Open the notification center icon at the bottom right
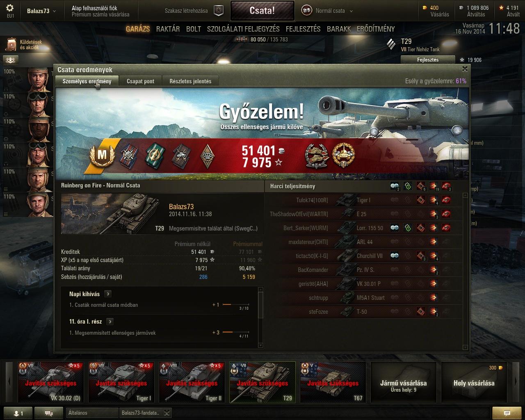This screenshot has width=525, height=420. click(507, 413)
